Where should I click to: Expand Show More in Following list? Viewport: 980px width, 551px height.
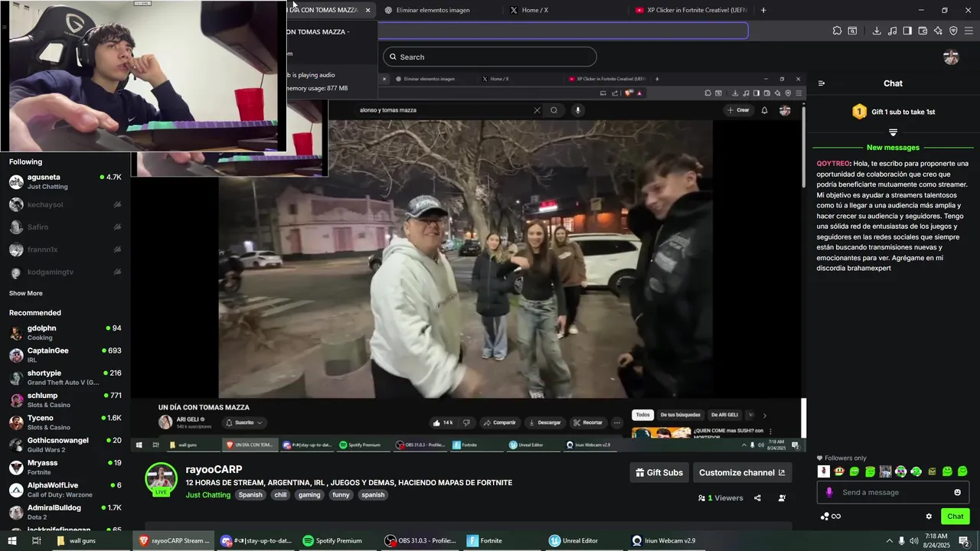[x=26, y=293]
